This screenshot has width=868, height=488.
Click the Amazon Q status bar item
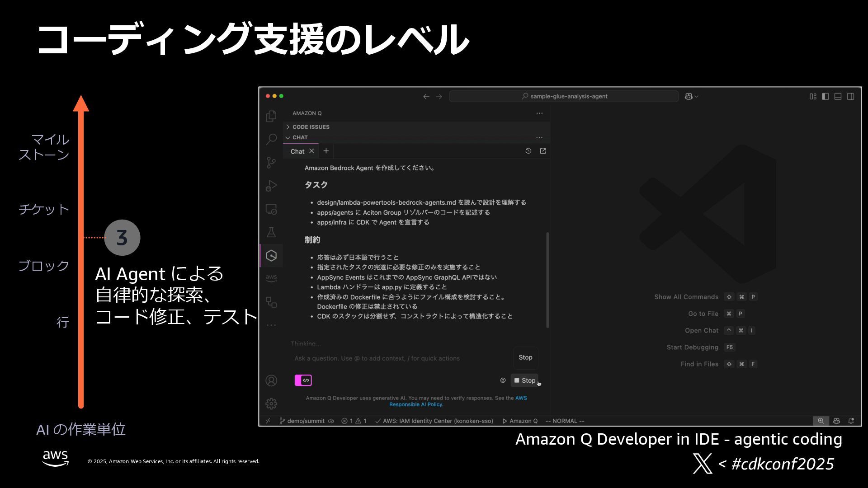(520, 421)
